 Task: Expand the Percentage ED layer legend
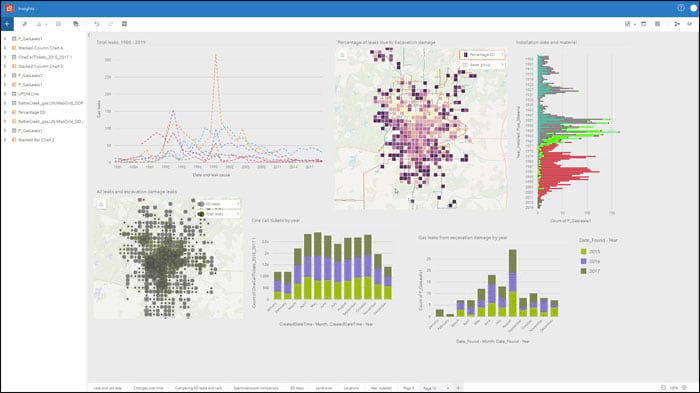click(502, 54)
